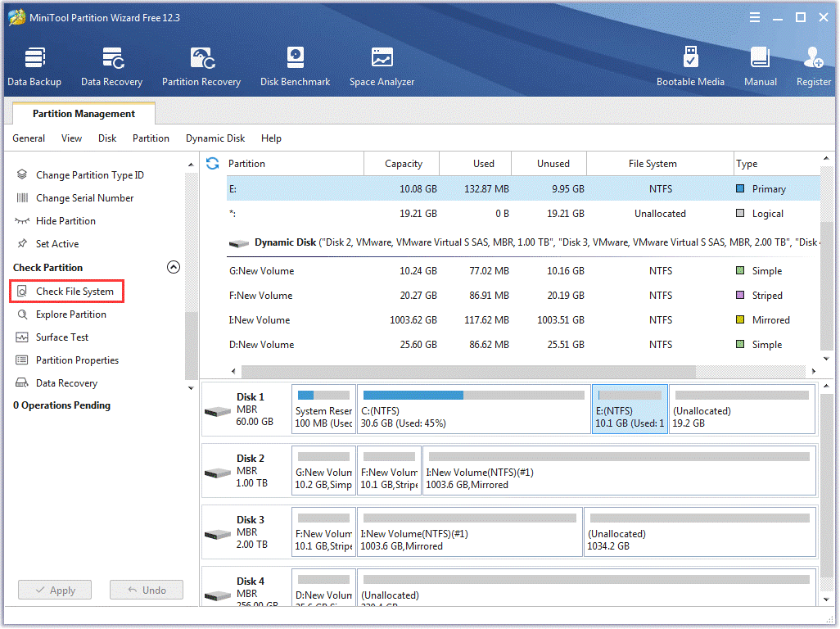The height and width of the screenshot is (629, 840).
Task: Open the Manual
Action: (x=760, y=67)
